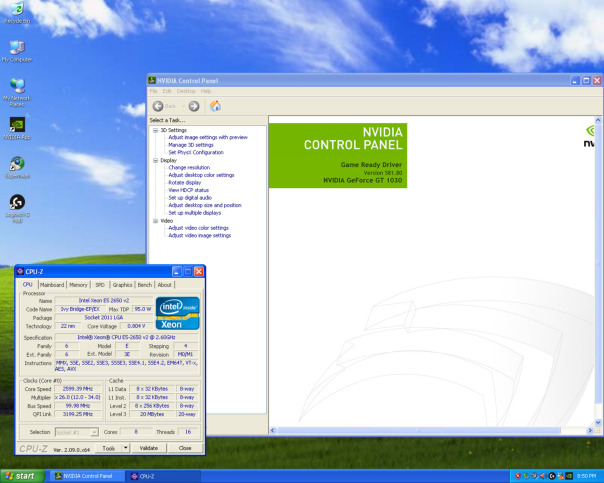Screen dimensions: 604x483
Task: Open the Recycle Bin desktop icon
Action: [17, 11]
